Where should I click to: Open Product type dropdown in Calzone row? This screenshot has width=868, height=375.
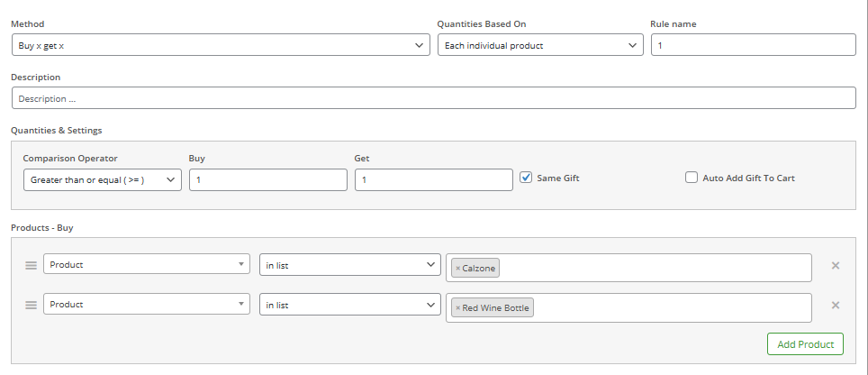point(147,264)
